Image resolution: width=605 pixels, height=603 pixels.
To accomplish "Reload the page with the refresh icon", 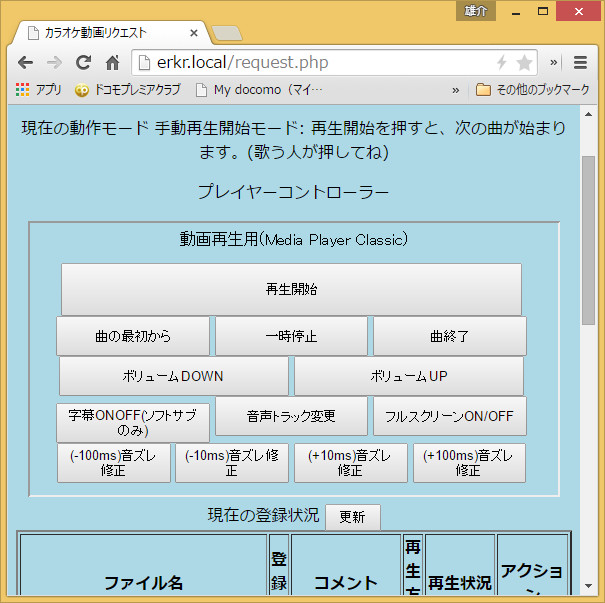I will [83, 62].
